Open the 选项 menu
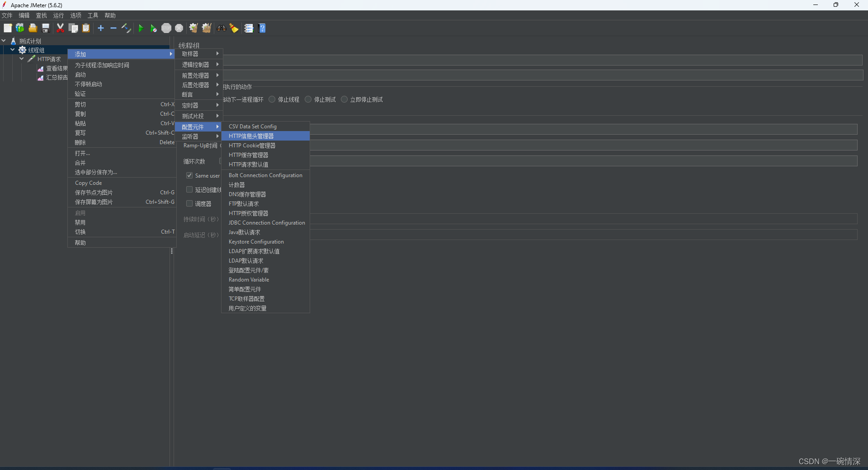Viewport: 868px width, 470px height. (x=76, y=15)
